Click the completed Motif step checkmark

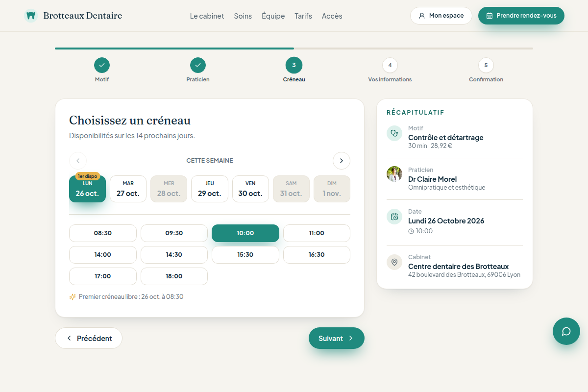point(102,65)
